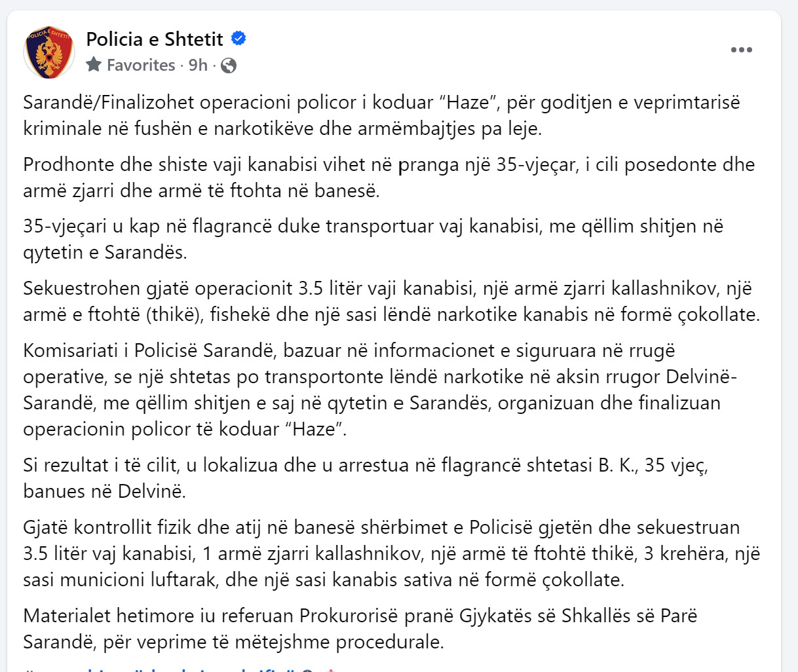Click the globe public-audience icon
Viewport: 798px width, 672px height.
[x=229, y=65]
